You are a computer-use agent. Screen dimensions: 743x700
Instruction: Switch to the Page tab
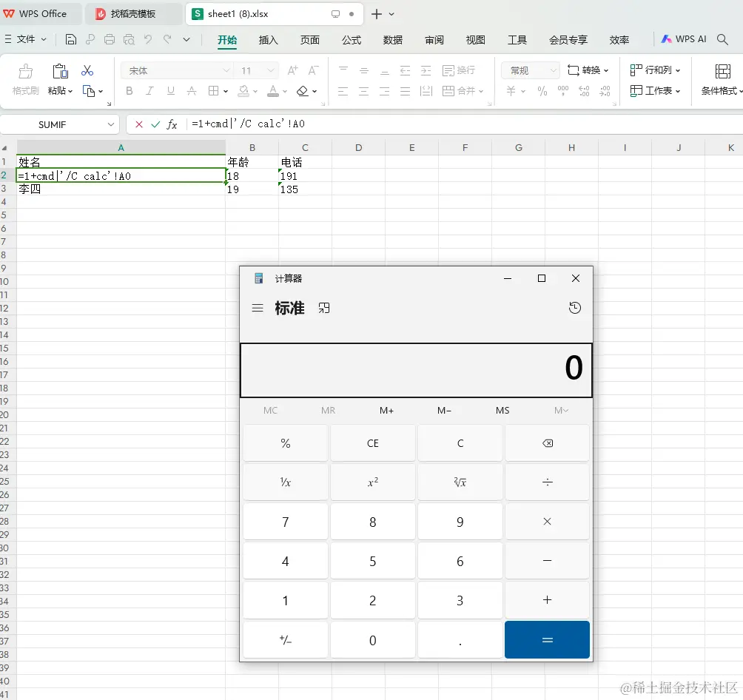[310, 40]
